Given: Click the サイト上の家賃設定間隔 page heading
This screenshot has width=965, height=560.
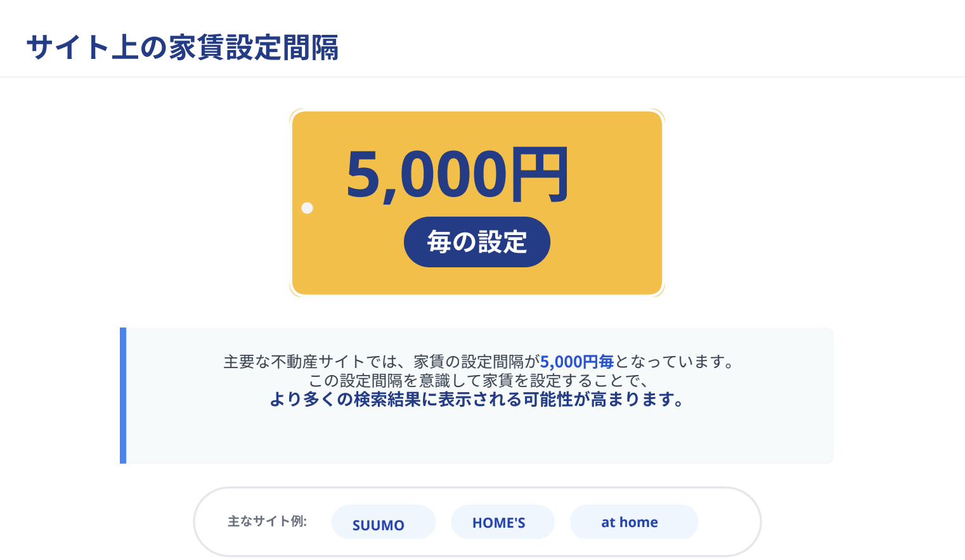Looking at the screenshot, I should coord(183,48).
